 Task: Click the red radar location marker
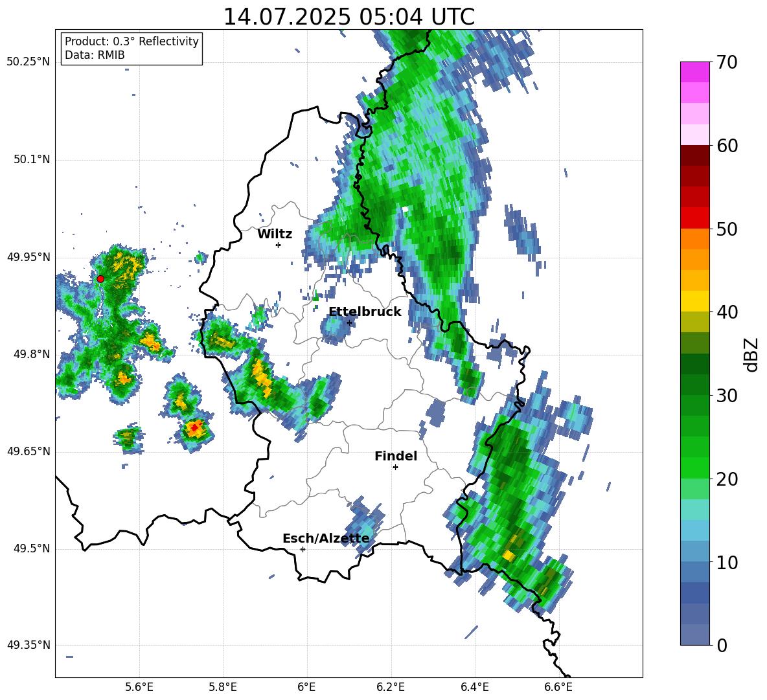point(100,279)
